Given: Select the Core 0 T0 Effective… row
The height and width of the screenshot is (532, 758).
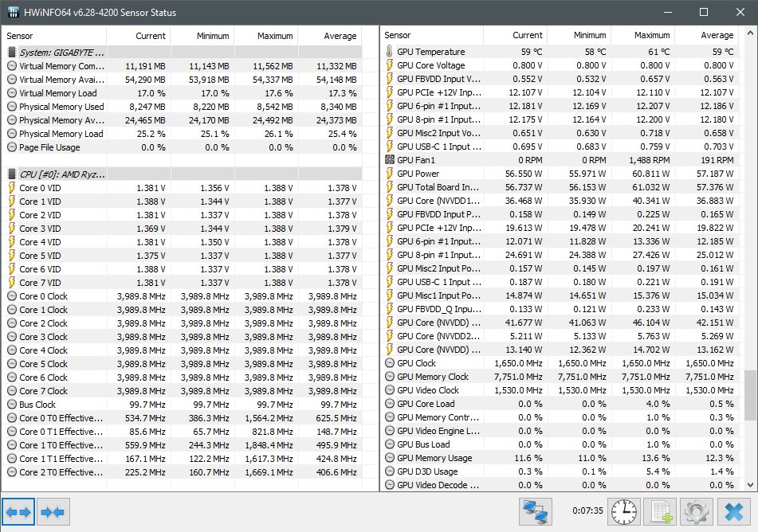Looking at the screenshot, I should [x=182, y=417].
